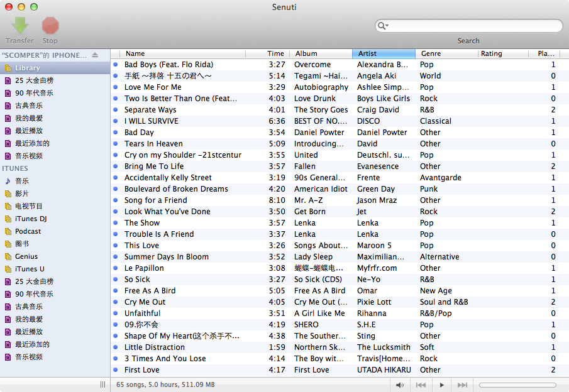Open 90 年代音乐 playlist under the ITUNES section
This screenshot has height=392, width=569.
(x=55, y=294)
